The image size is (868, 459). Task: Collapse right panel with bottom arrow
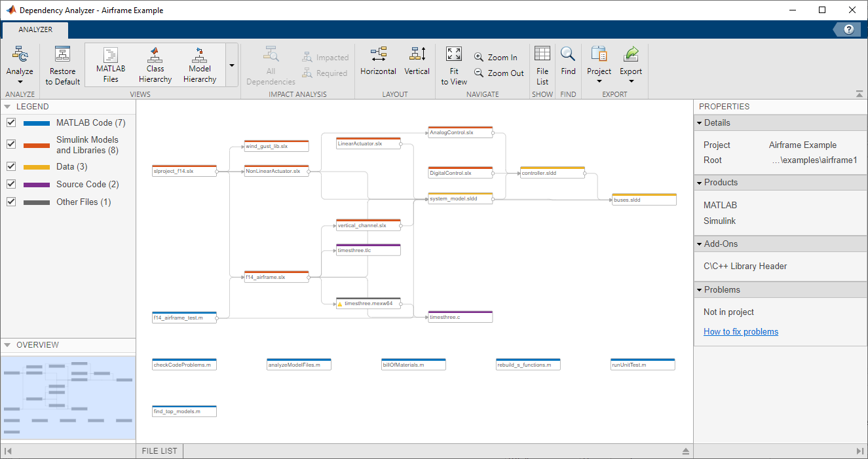point(860,451)
